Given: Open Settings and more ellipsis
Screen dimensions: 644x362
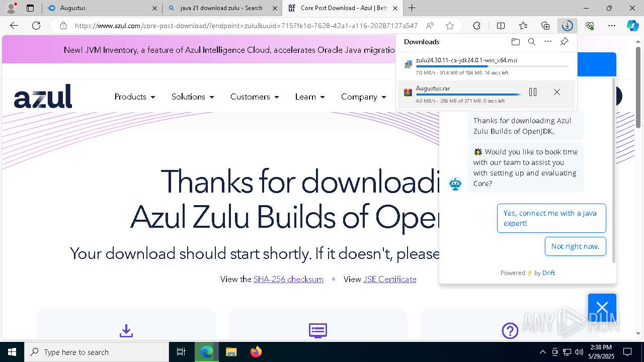Looking at the screenshot, I should click(x=611, y=26).
